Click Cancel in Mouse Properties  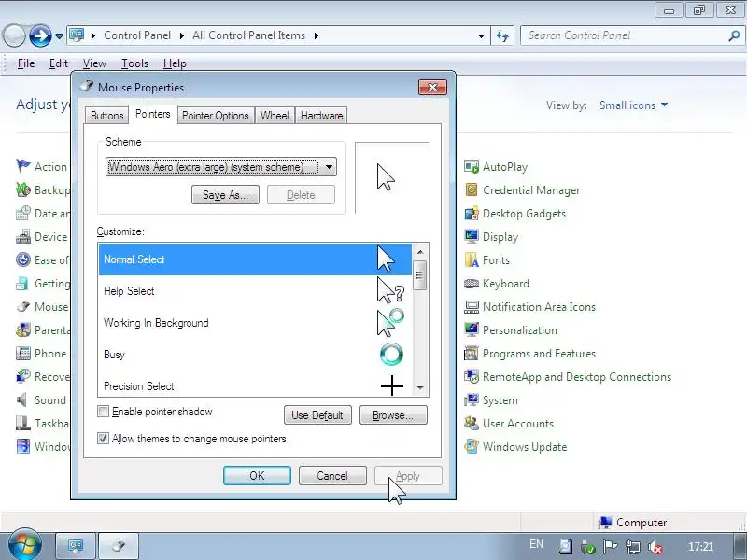pos(332,476)
